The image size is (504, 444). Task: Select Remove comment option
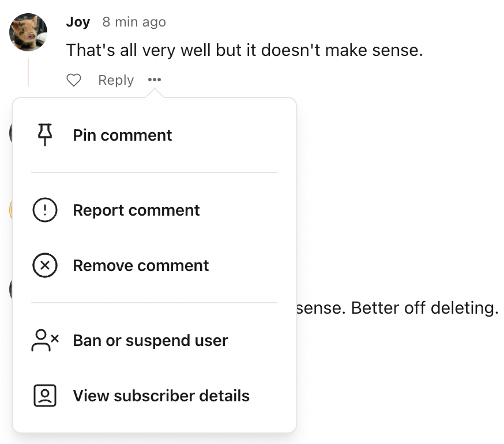[x=155, y=266]
